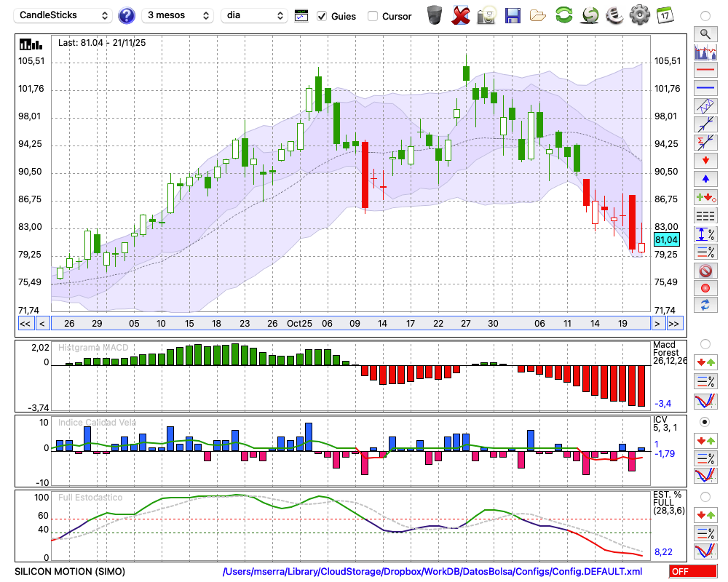The height and width of the screenshot is (582, 728).
Task: Click the EST. % FULL (28,3,6) label
Action: pos(669,503)
